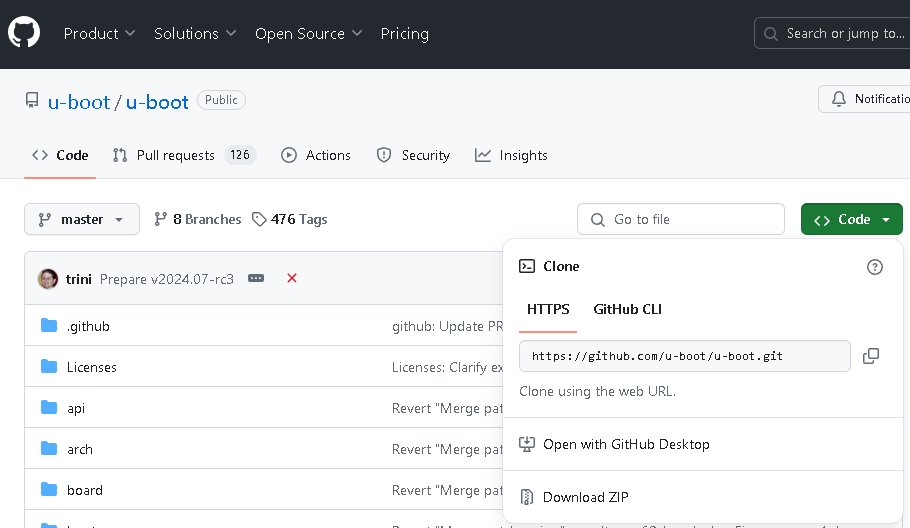Open the api folder

pyautogui.click(x=76, y=408)
